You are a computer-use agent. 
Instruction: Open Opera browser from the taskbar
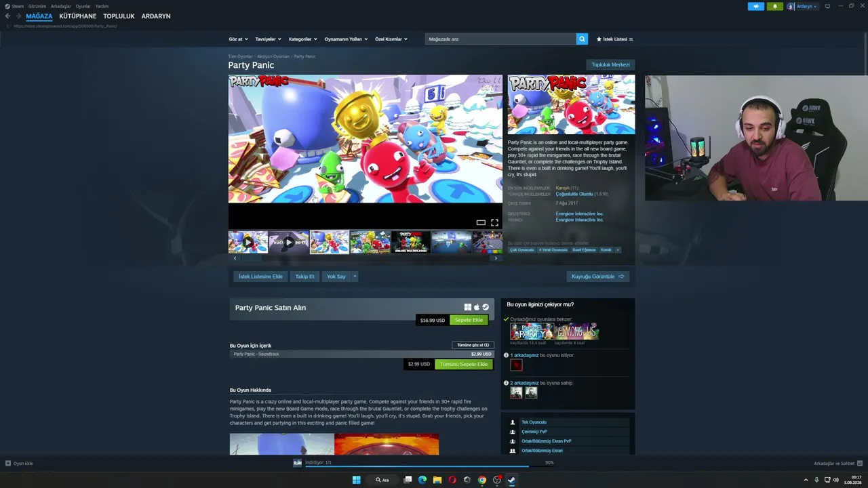coord(452,480)
